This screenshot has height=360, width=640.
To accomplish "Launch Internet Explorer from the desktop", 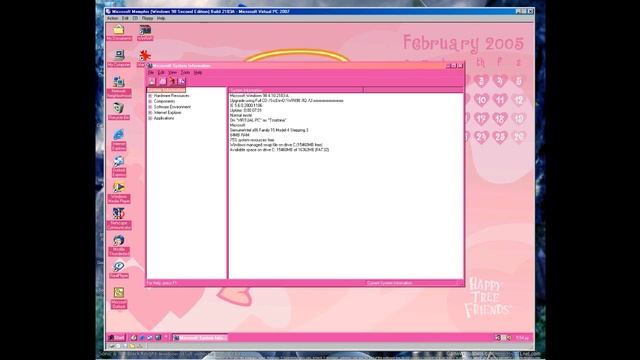I will point(119,139).
